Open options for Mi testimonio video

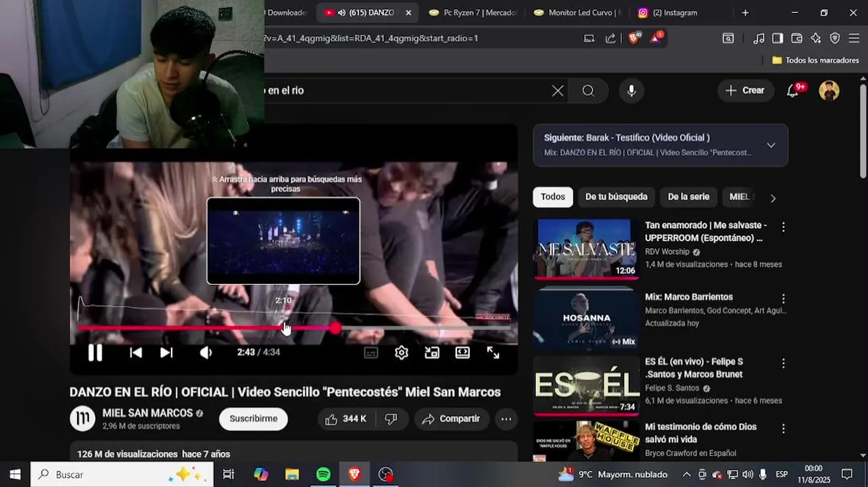(783, 428)
